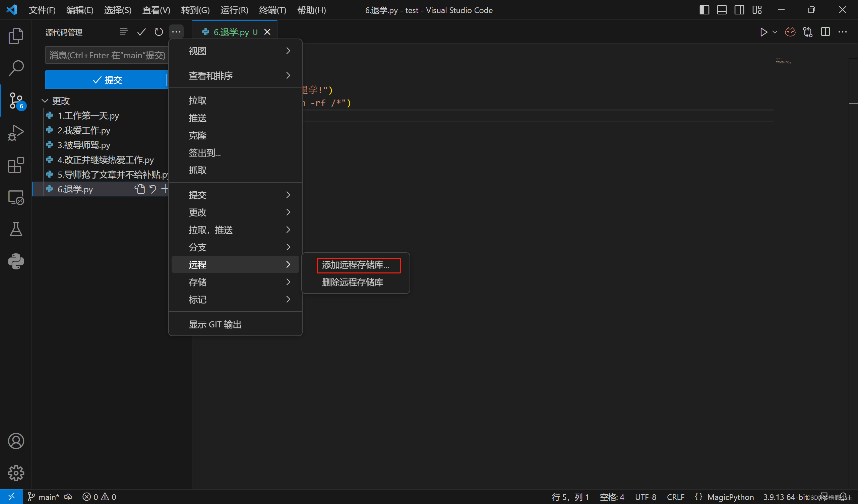Click main* branch in status bar
Screen dimensions: 858x504
pos(43,497)
